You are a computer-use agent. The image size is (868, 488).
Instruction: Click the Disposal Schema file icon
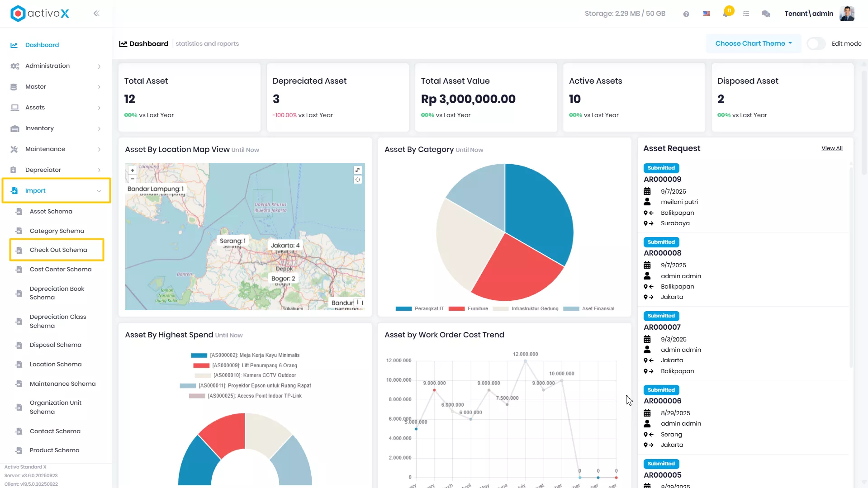[x=19, y=345]
